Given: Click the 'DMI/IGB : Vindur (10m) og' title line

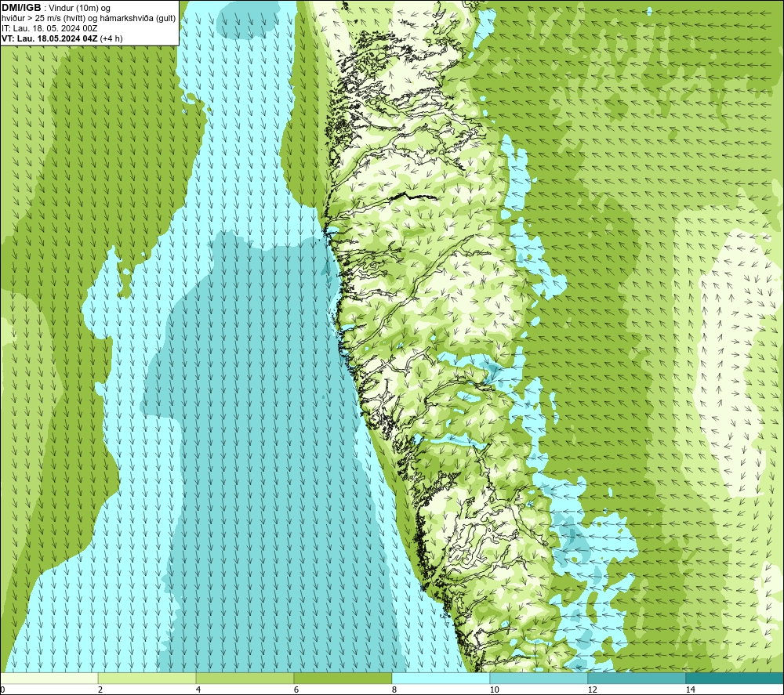Looking at the screenshot, I should (56, 8).
